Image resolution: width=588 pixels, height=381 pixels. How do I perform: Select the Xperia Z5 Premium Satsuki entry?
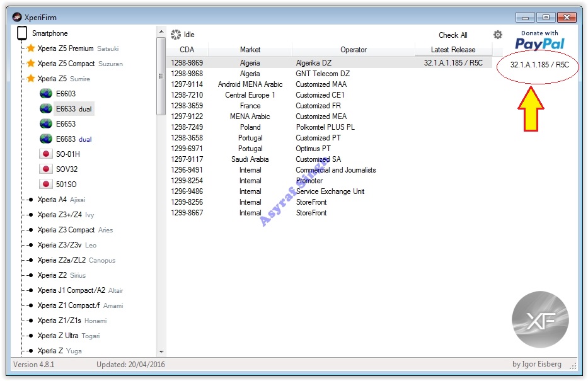coord(78,48)
